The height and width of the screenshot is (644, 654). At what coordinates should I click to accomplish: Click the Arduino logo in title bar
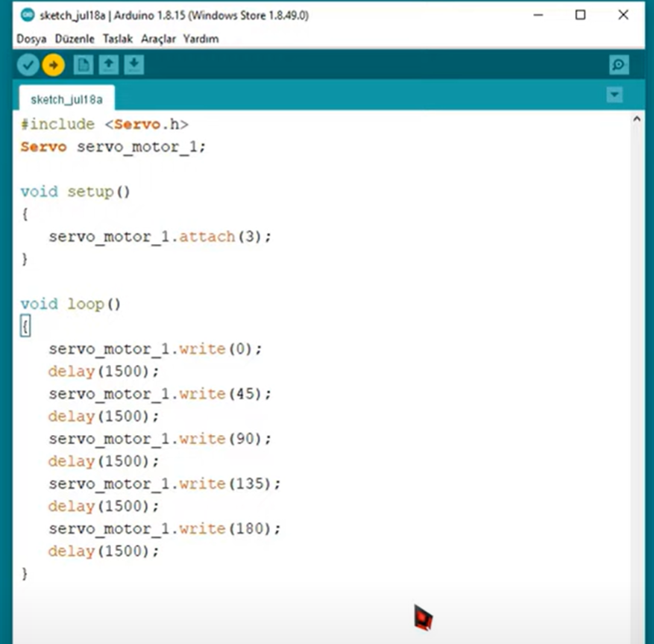(x=28, y=15)
